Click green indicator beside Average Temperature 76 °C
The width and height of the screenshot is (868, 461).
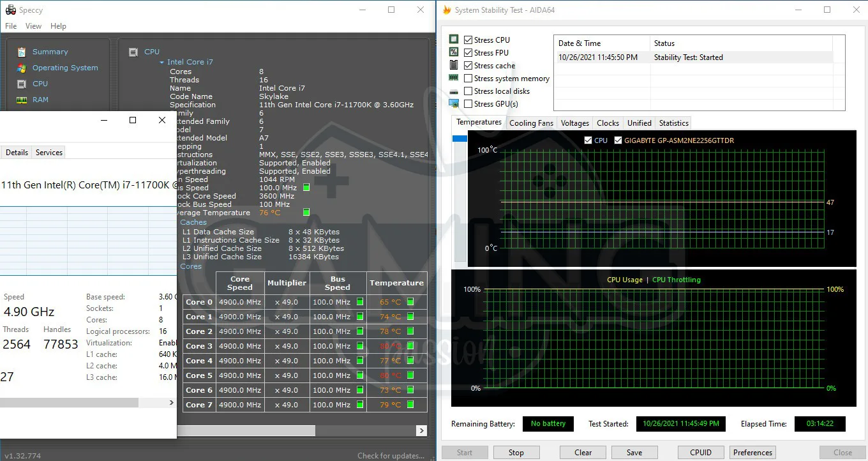click(306, 213)
